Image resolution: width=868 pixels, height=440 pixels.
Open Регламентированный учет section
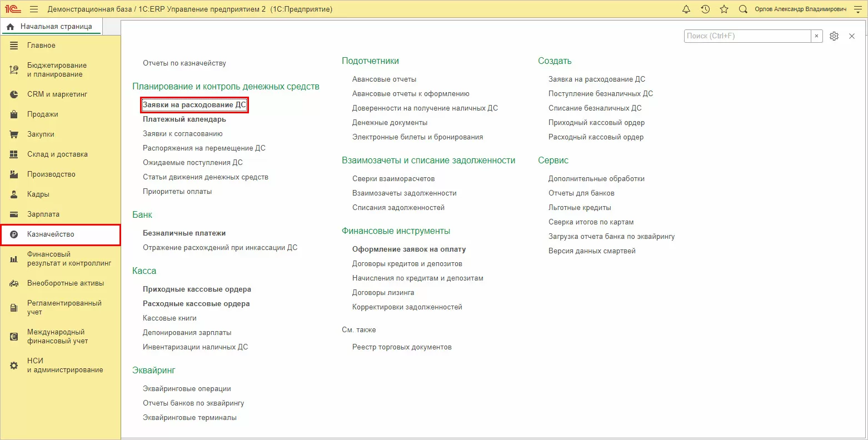click(61, 308)
